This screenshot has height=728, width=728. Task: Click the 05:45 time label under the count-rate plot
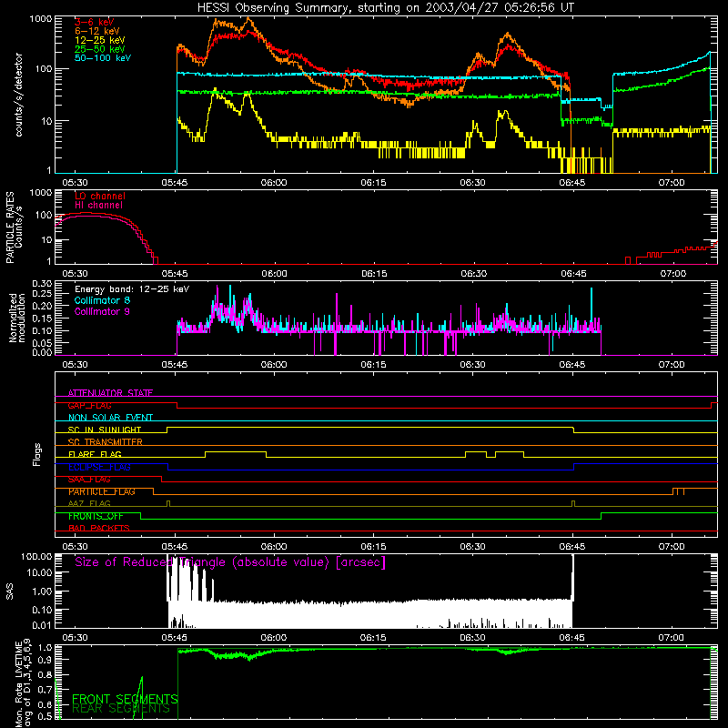point(175,183)
